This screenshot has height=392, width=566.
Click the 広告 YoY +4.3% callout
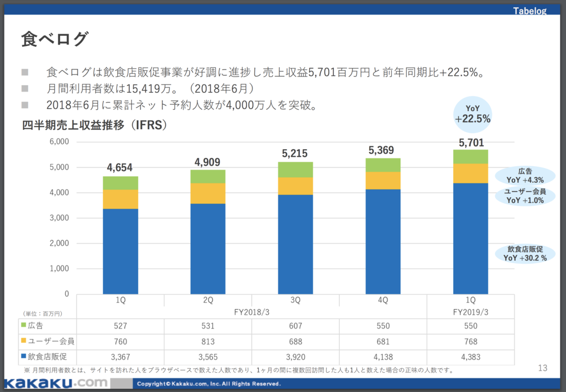point(525,176)
